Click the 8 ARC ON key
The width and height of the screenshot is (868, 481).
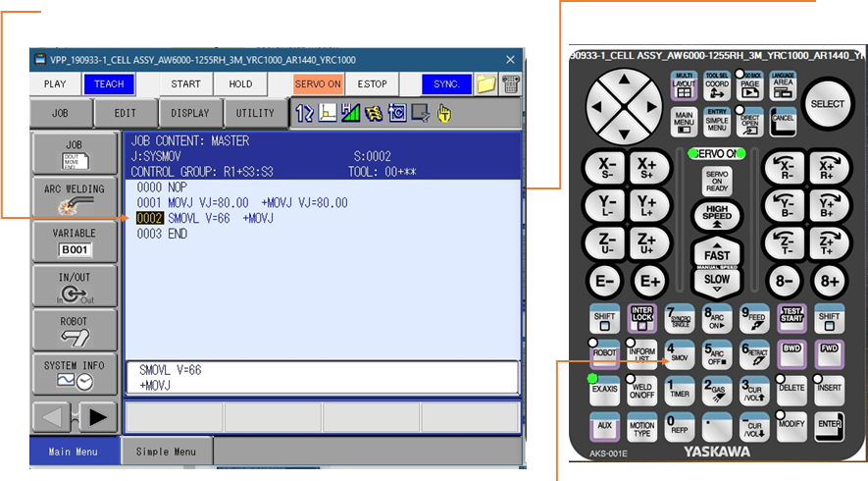[x=716, y=319]
